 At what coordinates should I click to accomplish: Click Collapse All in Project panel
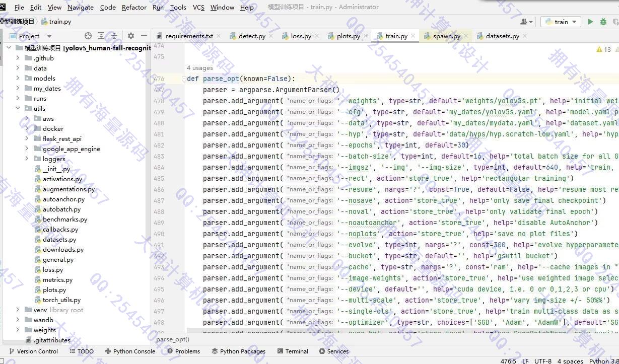[114, 36]
